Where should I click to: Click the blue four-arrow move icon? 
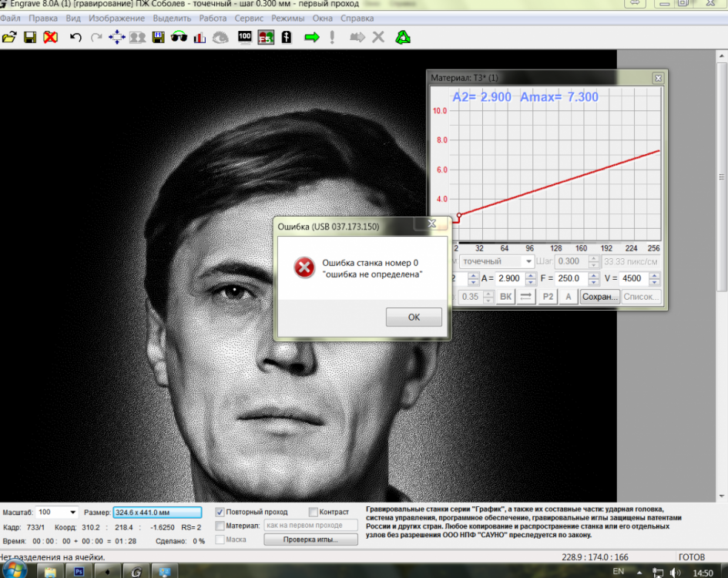116,37
